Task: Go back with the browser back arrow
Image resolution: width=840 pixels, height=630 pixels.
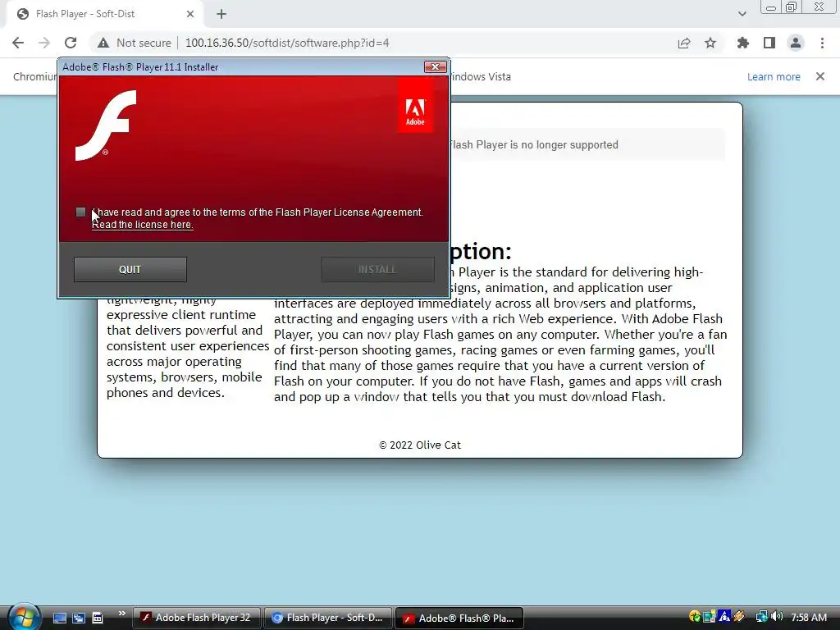Action: coord(18,43)
